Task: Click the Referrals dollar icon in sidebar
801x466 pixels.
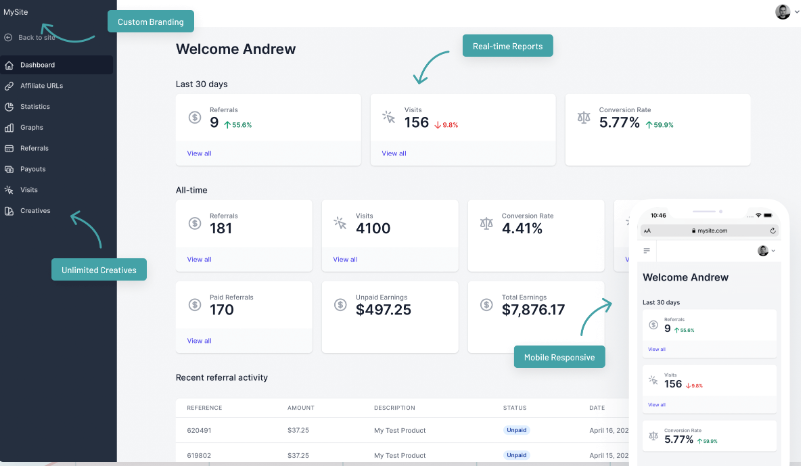Action: click(x=9, y=148)
